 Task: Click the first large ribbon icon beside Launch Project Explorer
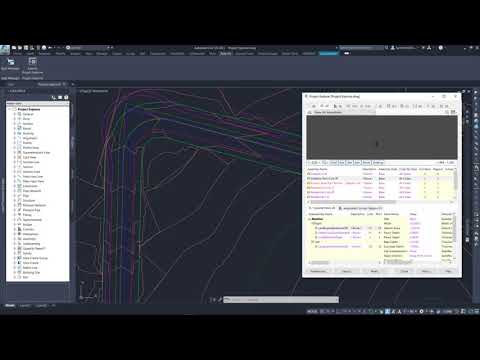pyautogui.click(x=11, y=64)
